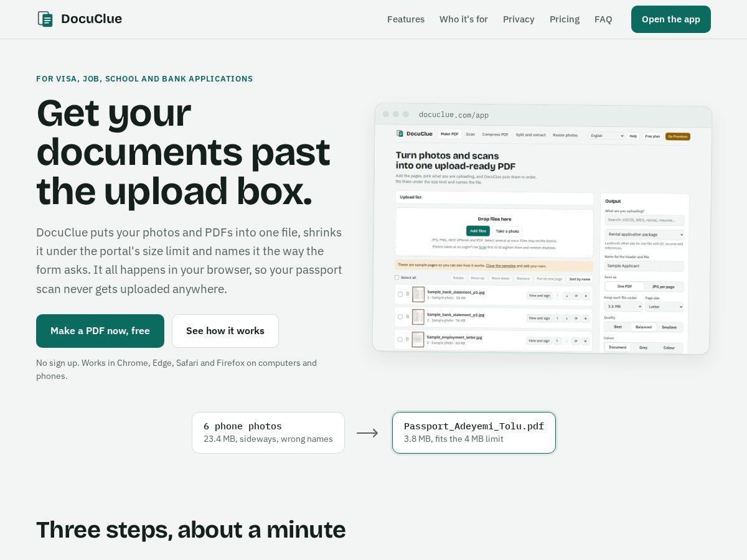Follow the Clear the samples link
This screenshot has width=747, height=560.
[500, 266]
